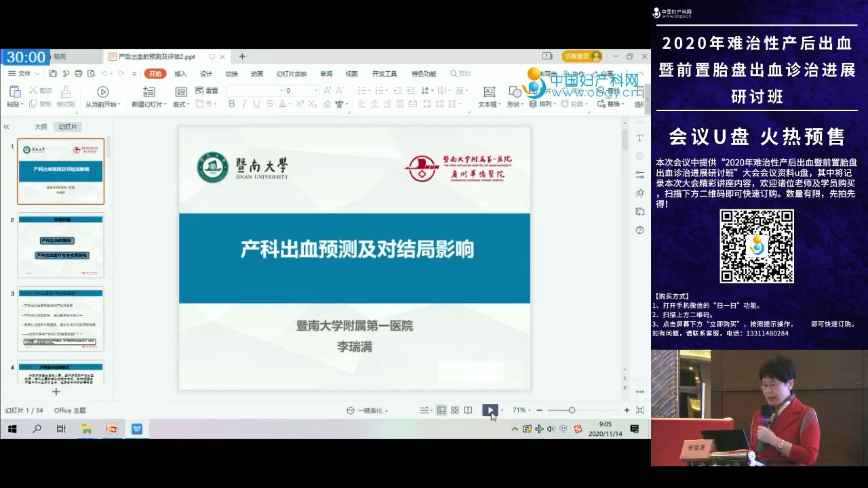Open reading view book icon

tap(468, 410)
